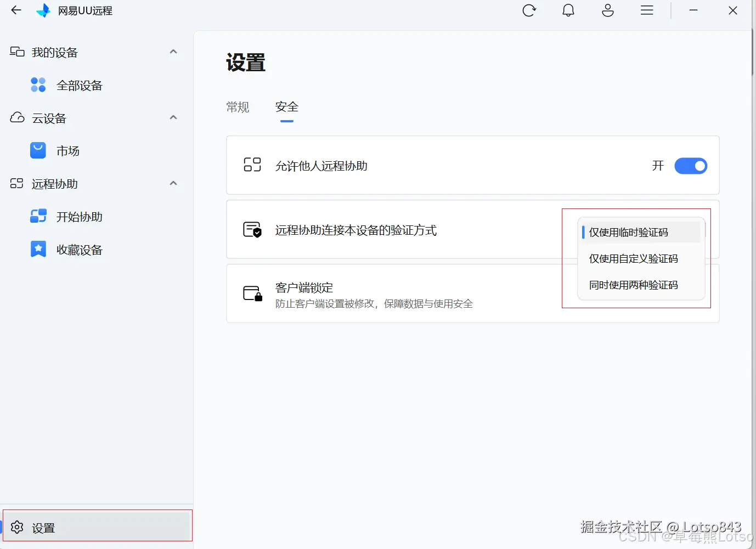
Task: Collapse the 云设备 section
Action: [173, 117]
